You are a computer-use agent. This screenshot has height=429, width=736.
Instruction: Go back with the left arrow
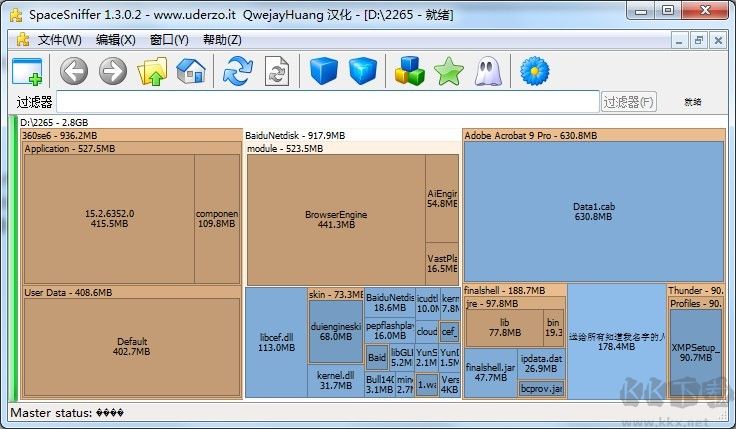click(x=74, y=71)
